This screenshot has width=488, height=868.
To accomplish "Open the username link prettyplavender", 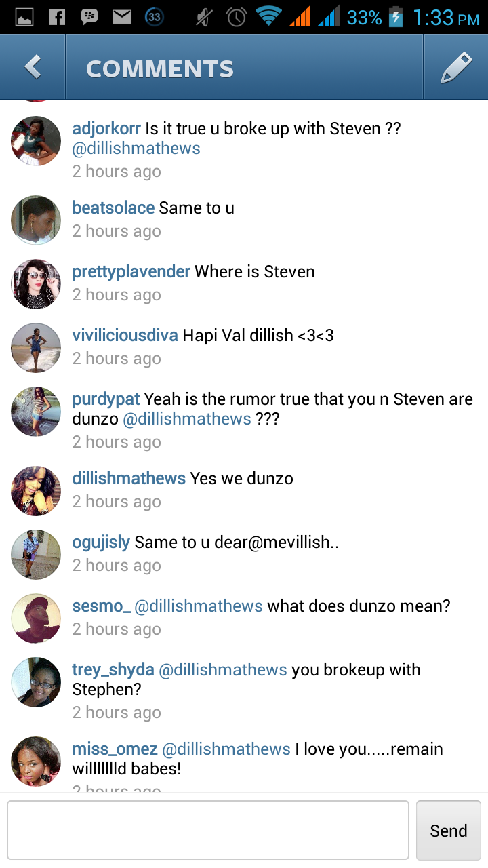I will tap(131, 272).
